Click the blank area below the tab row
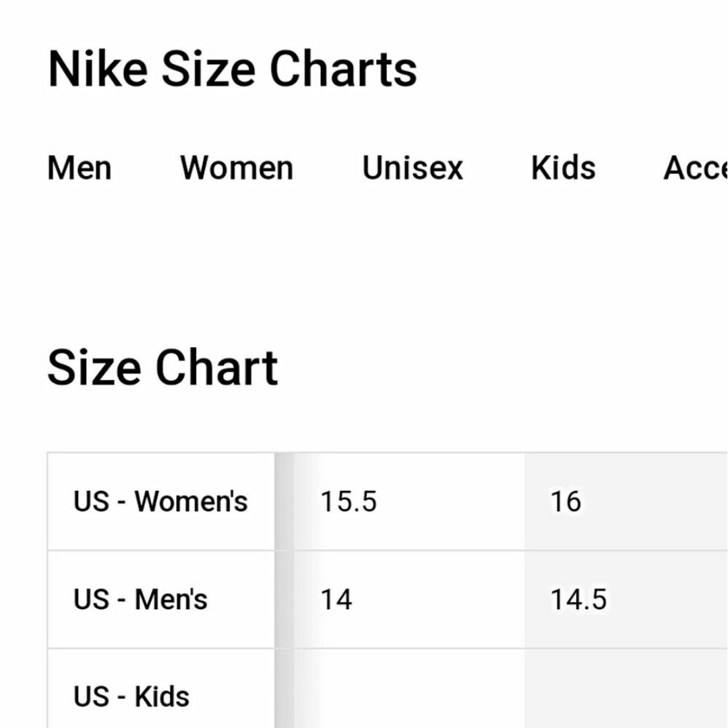 point(364,260)
